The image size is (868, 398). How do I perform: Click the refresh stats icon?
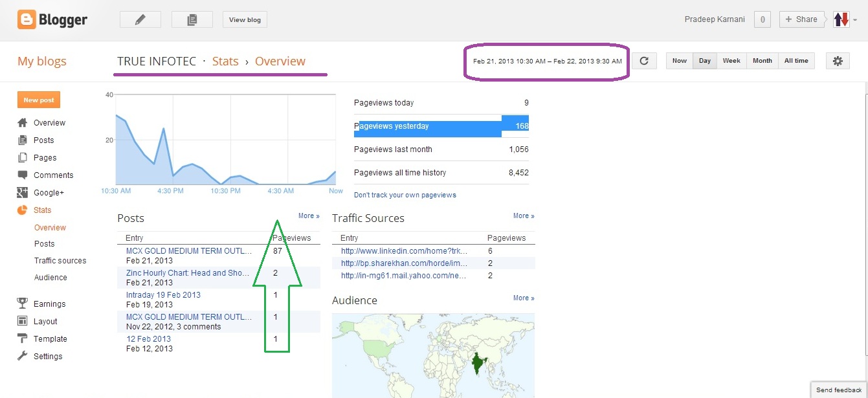[x=644, y=61]
